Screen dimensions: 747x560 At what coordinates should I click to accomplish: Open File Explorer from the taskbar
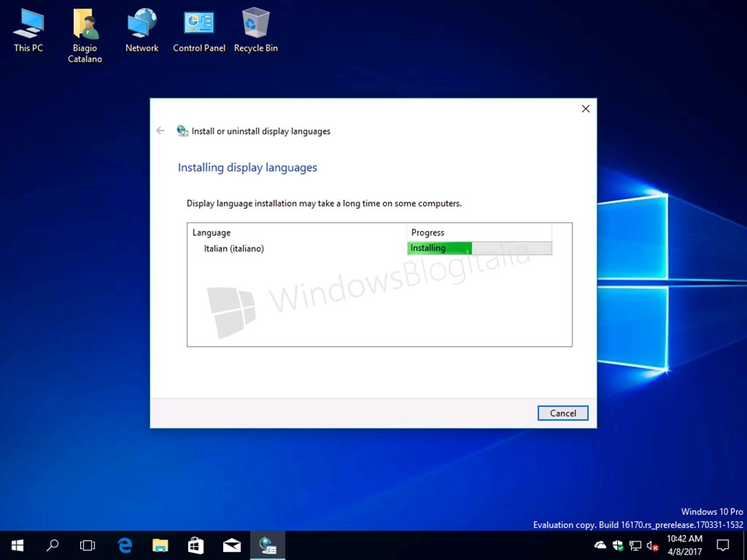click(160, 545)
